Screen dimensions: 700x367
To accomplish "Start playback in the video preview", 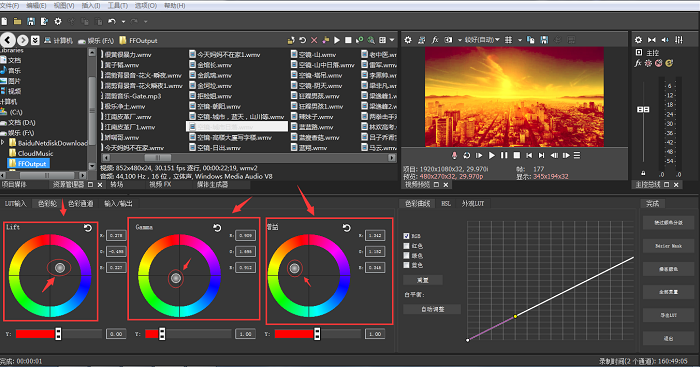I will (492, 155).
